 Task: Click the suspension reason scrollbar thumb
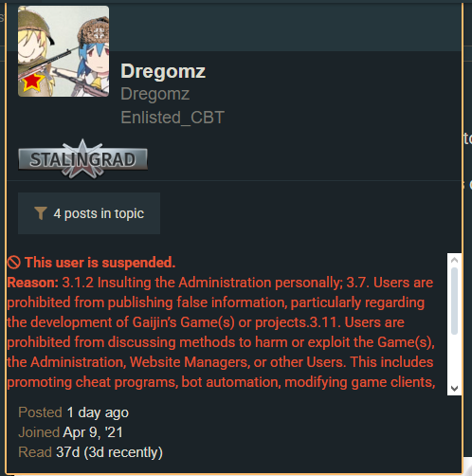click(455, 301)
